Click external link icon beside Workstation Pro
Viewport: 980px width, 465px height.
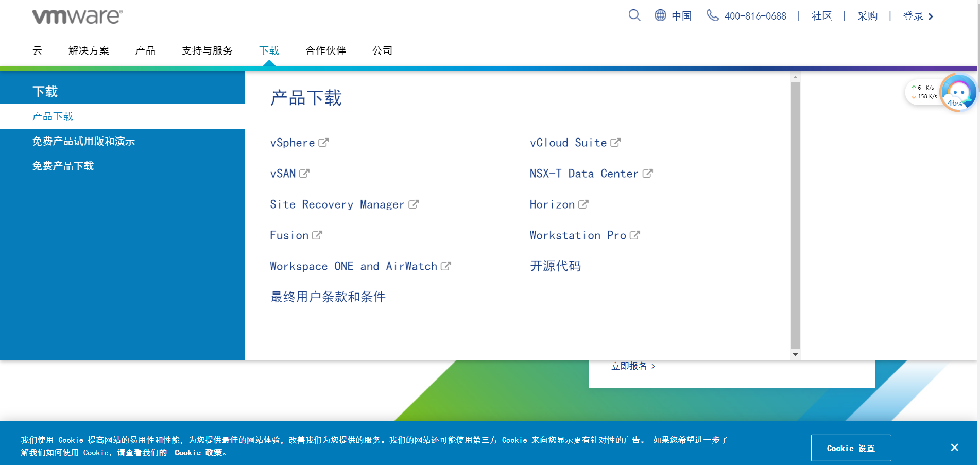[x=635, y=235]
